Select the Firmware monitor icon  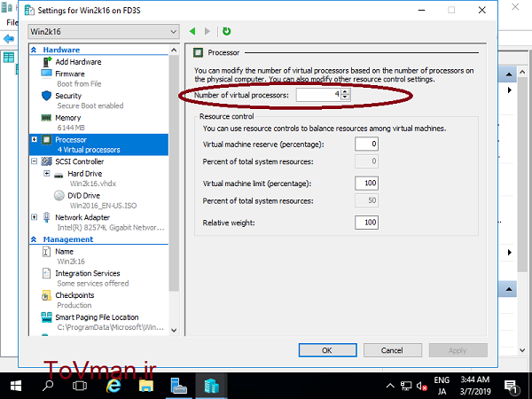[46, 74]
